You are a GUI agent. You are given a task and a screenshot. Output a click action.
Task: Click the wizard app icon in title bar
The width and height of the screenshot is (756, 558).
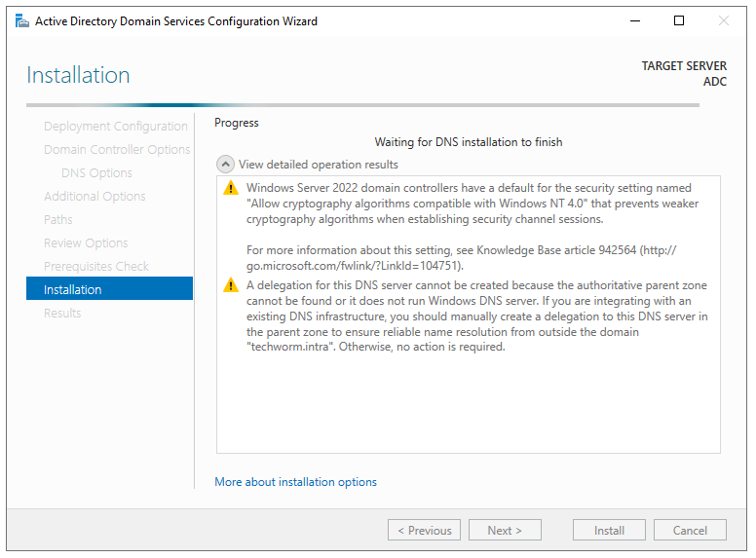coord(21,20)
